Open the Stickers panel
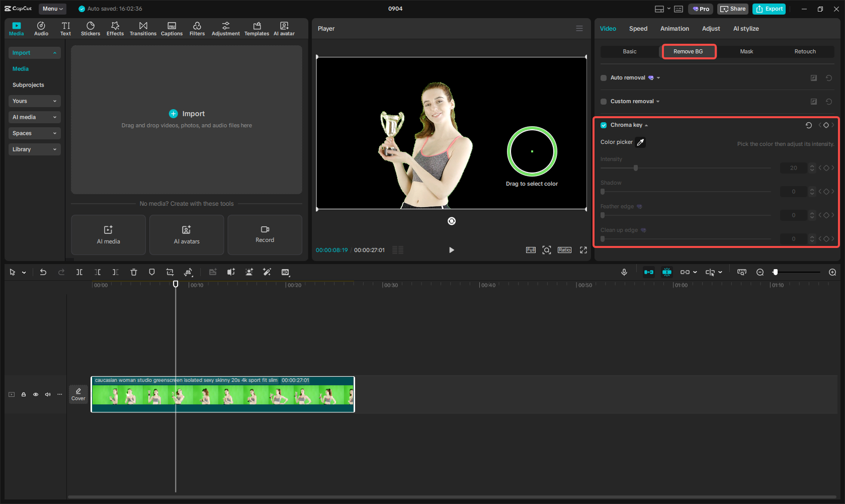The width and height of the screenshot is (845, 504). (91, 28)
